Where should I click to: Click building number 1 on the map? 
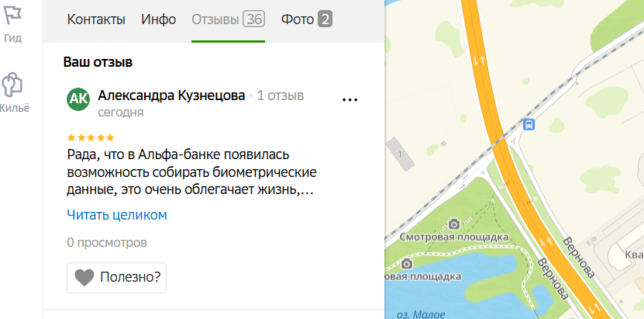tap(400, 154)
